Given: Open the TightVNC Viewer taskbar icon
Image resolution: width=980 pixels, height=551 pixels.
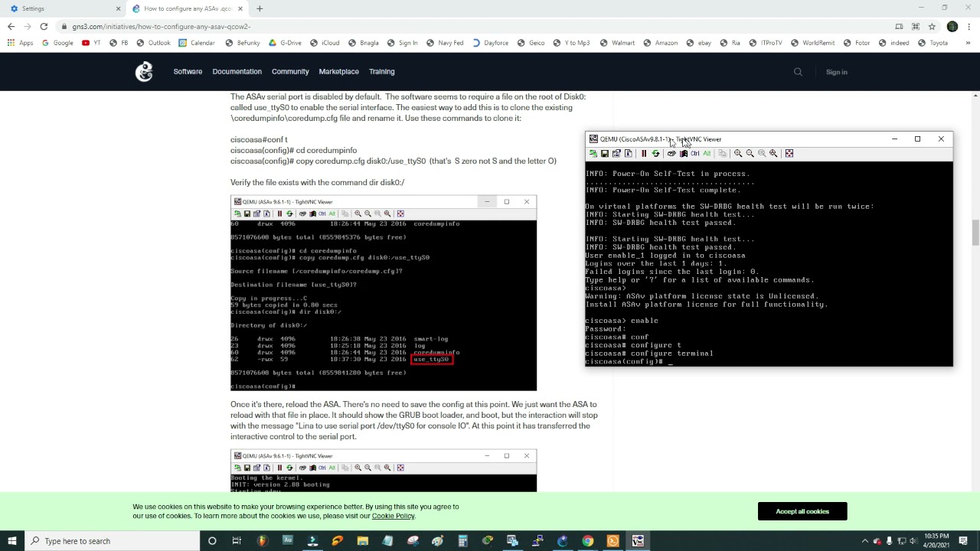Looking at the screenshot, I should coord(638,541).
